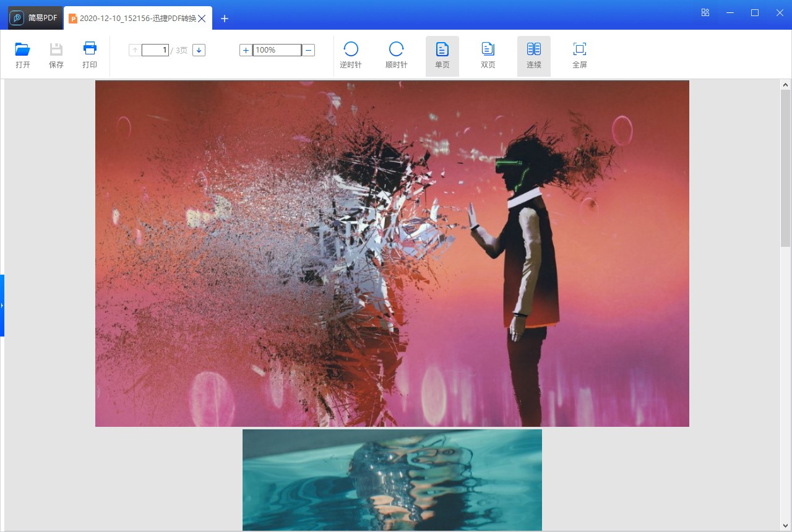This screenshot has width=792, height=532.
Task: Maximize the 简易PDF window
Action: tap(755, 13)
